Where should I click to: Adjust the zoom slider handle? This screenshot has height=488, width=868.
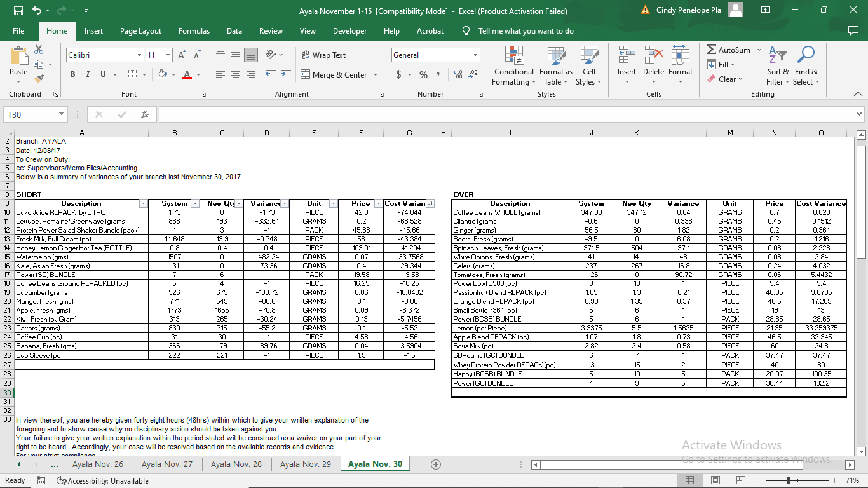(x=788, y=480)
